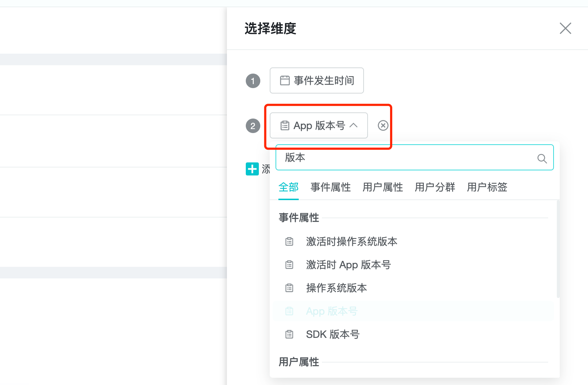Screen dimensions: 588x385
Task: Select SDK 版本号 property
Action: coord(332,334)
